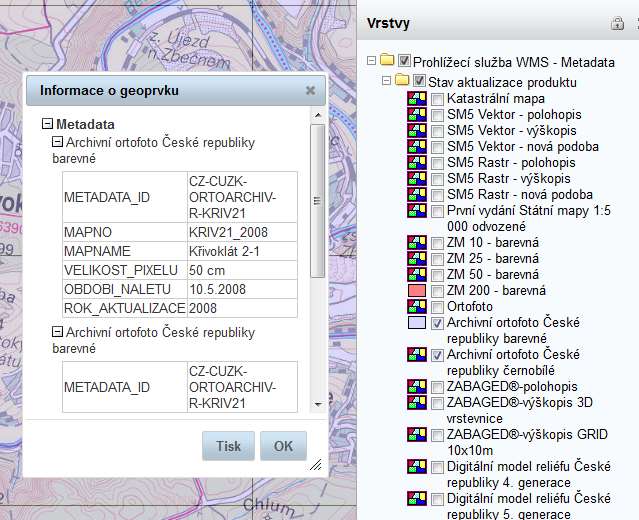This screenshot has width=639, height=520.
Task: Click the legend icon beside ZABAGED®-výškopis 3D vrstevnice
Action: pyautogui.click(x=416, y=403)
